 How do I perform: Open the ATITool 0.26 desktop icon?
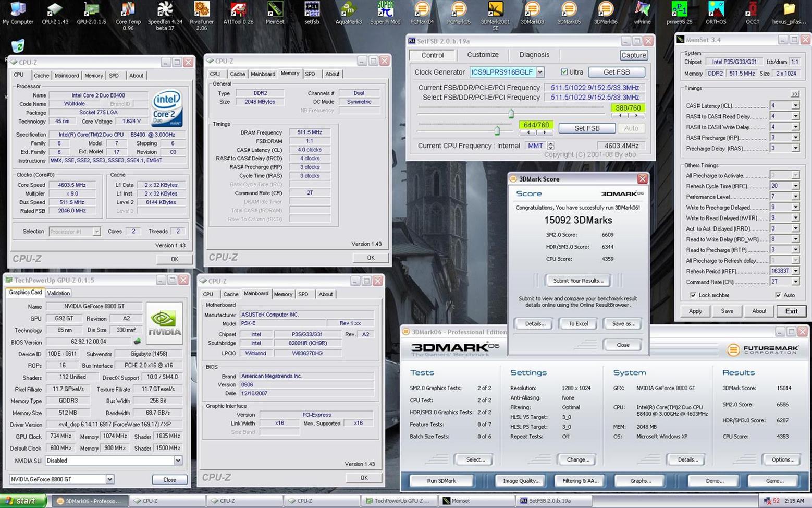pos(238,13)
